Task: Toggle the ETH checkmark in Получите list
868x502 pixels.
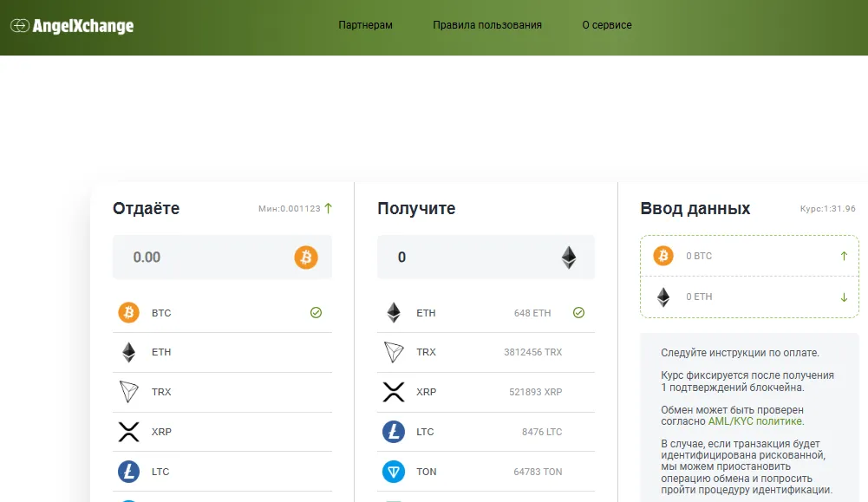Action: point(578,313)
